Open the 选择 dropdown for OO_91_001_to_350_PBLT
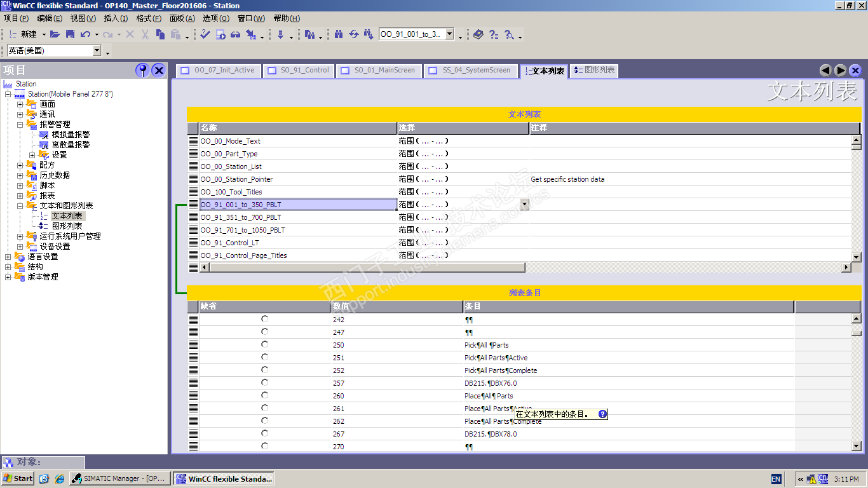Viewport: 868px width, 488px height. point(524,205)
